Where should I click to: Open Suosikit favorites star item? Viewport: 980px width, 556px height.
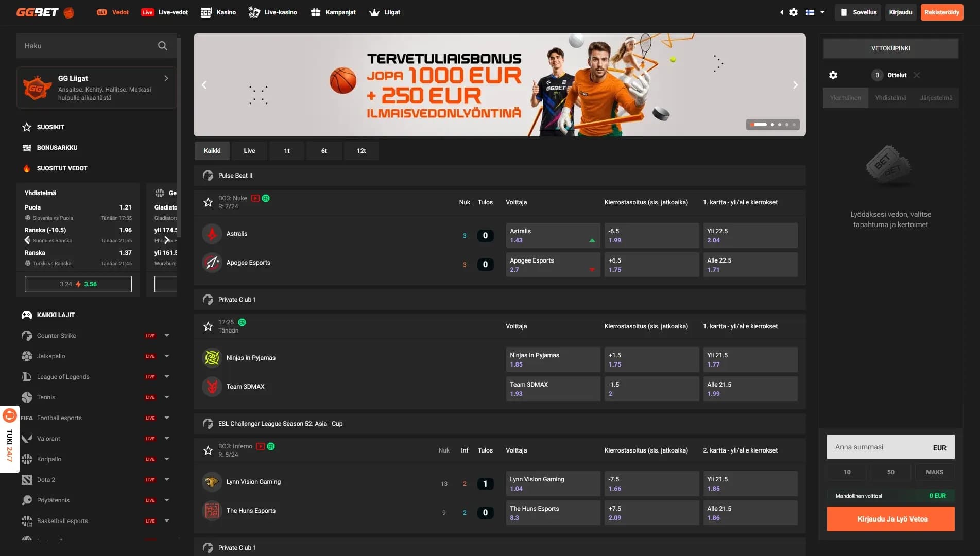[x=43, y=127]
